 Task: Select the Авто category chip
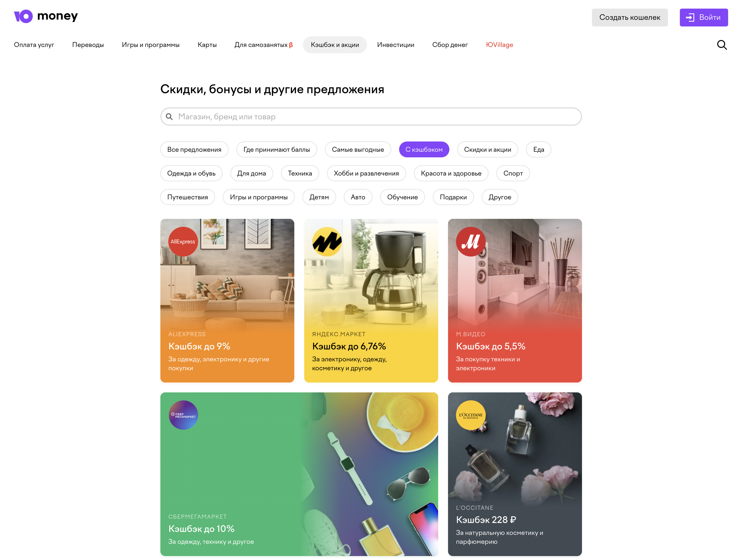[358, 197]
